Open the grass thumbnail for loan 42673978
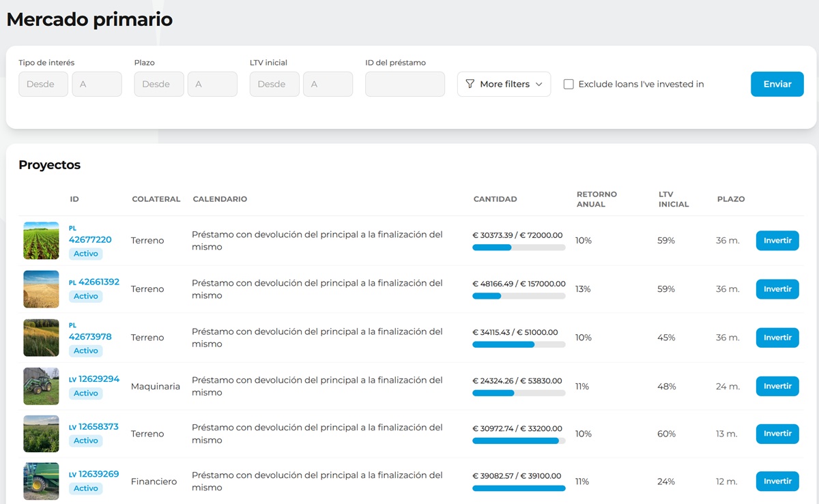Screen dimensions: 819x504 point(42,338)
